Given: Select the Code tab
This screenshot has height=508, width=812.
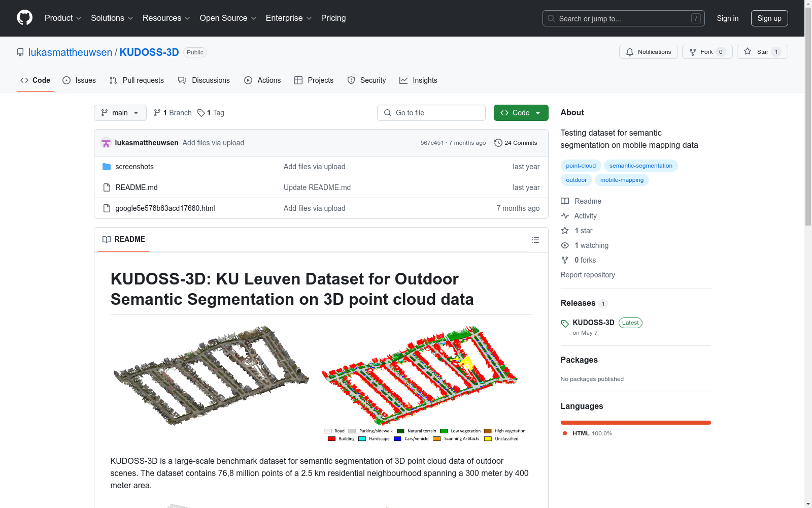Looking at the screenshot, I should point(36,80).
